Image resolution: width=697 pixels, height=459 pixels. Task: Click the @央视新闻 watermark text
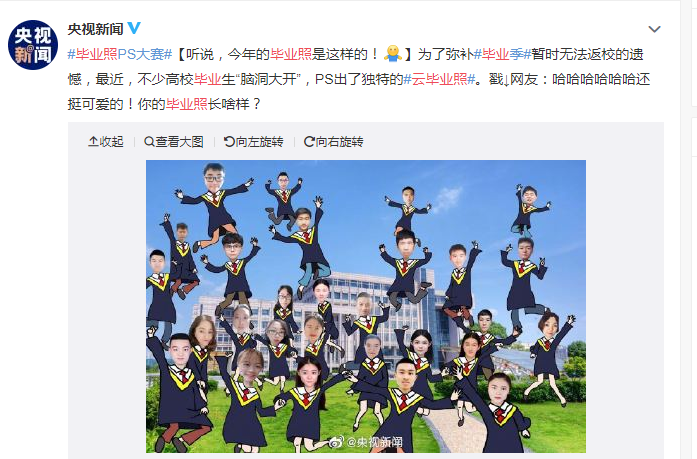coord(374,442)
